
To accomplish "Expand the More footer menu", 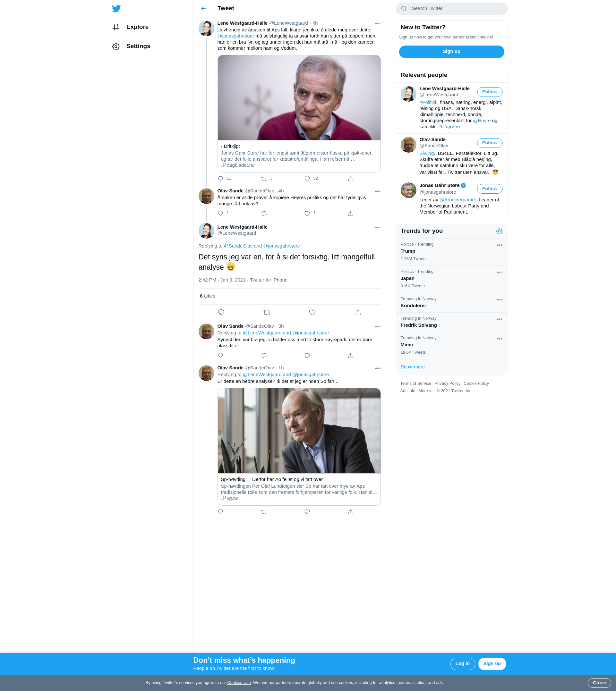I will (425, 391).
